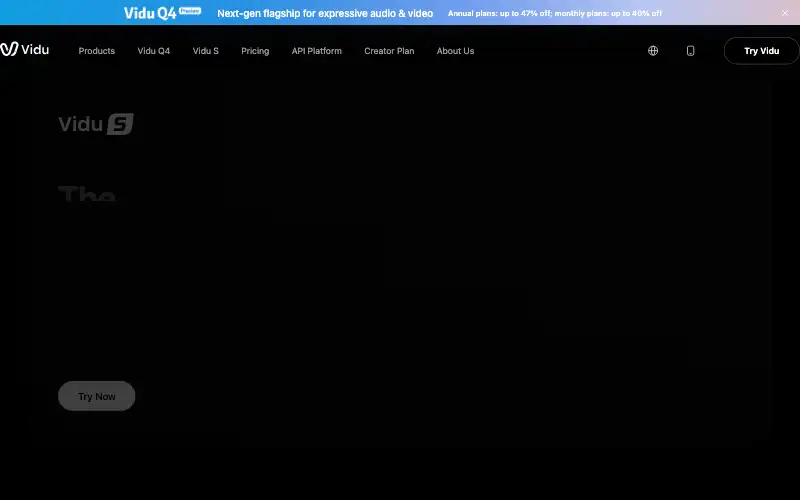Go to Vidu S page
This screenshot has height=500, width=800.
tap(206, 51)
